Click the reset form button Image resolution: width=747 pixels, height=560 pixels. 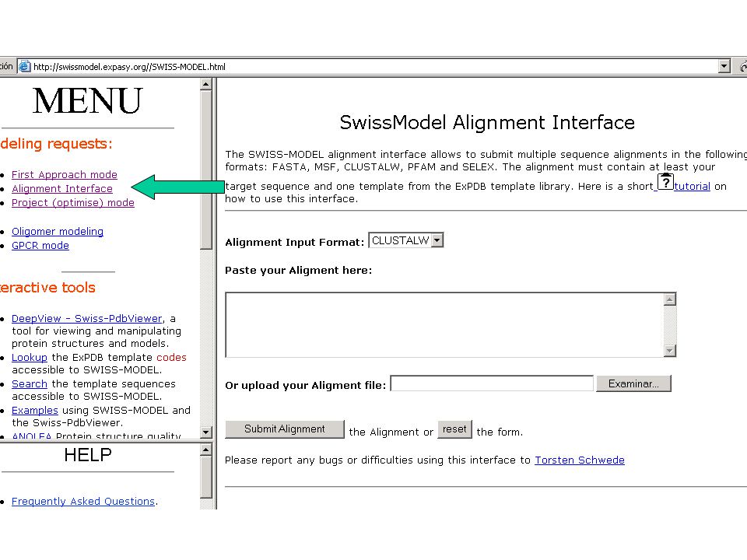click(454, 429)
